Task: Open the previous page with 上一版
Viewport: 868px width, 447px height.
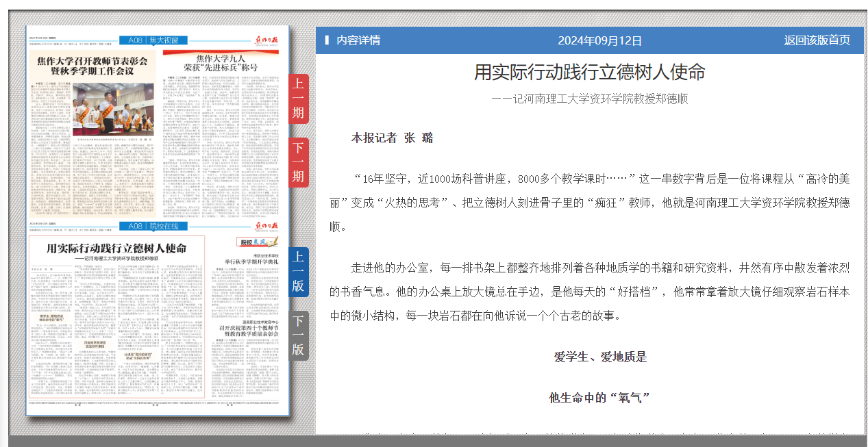Action: click(x=298, y=272)
